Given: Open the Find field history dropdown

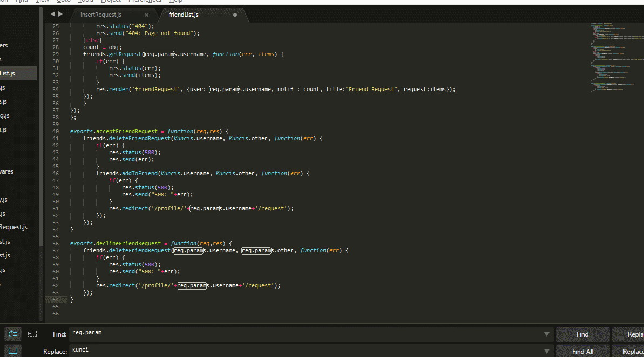Looking at the screenshot, I should (546, 333).
